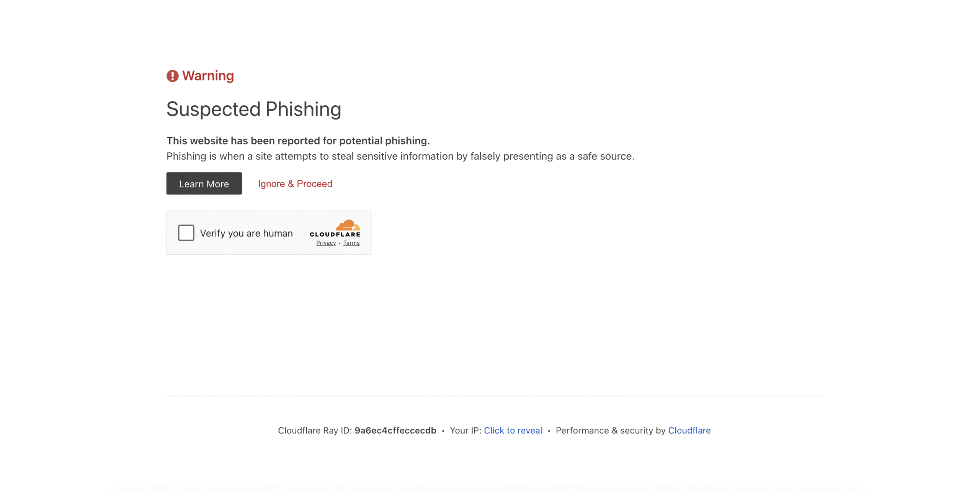Open the Terms link in the widget
Screen dimensions: 980x493
click(351, 243)
